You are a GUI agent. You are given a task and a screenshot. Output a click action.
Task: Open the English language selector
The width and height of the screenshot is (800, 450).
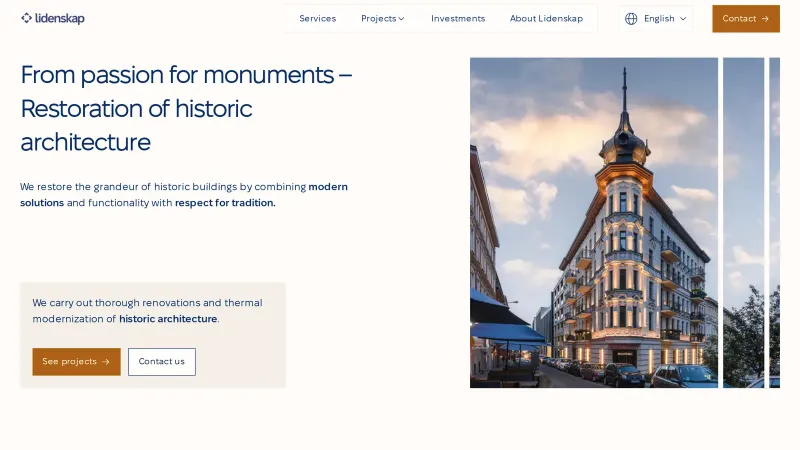click(x=656, y=18)
